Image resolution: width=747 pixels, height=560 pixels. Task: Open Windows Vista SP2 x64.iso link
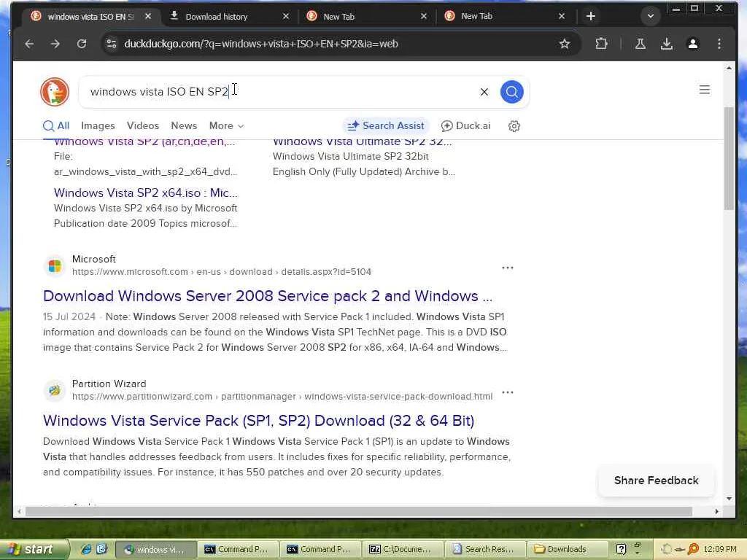pyautogui.click(x=145, y=192)
